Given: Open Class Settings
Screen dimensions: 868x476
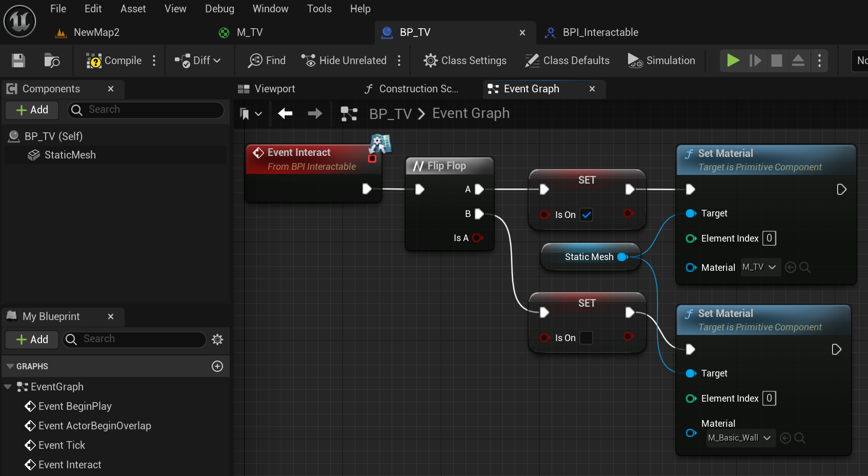Looking at the screenshot, I should (465, 61).
